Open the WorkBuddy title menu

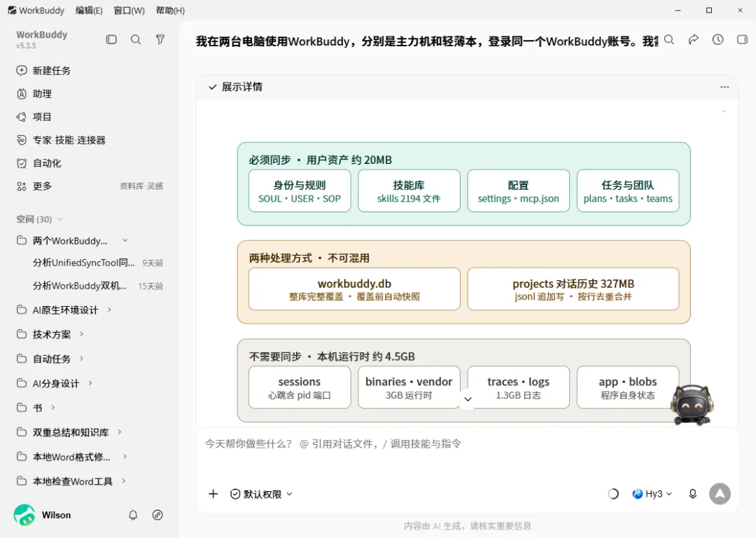tap(41, 10)
